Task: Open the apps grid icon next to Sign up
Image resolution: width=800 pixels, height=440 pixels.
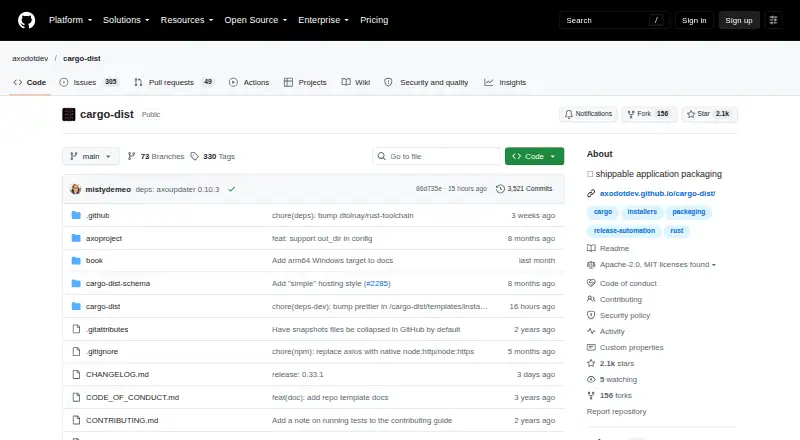Action: click(x=773, y=20)
